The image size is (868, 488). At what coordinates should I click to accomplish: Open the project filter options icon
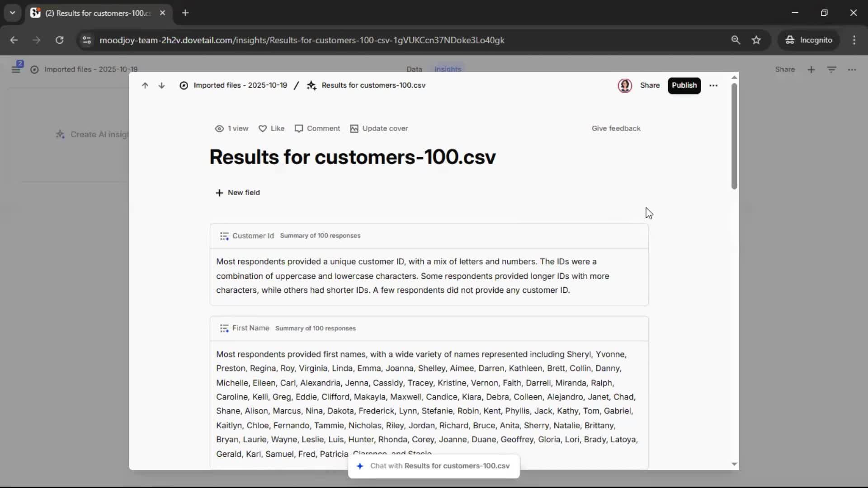coord(831,70)
